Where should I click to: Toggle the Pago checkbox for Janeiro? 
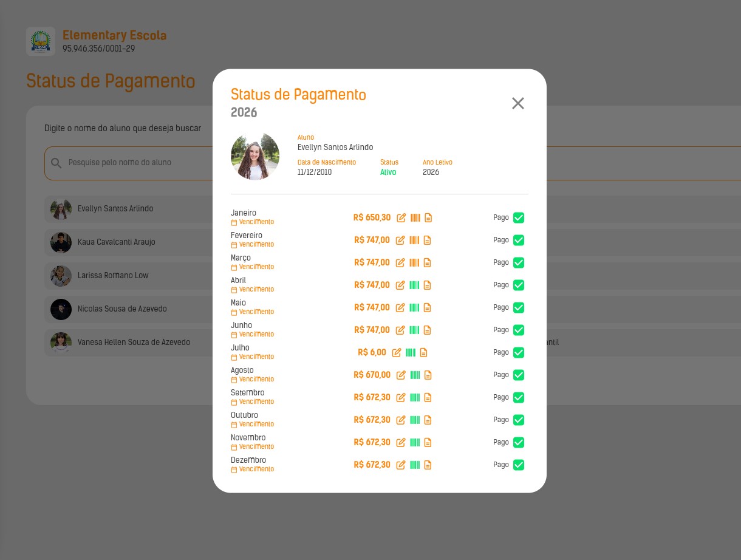(x=519, y=217)
